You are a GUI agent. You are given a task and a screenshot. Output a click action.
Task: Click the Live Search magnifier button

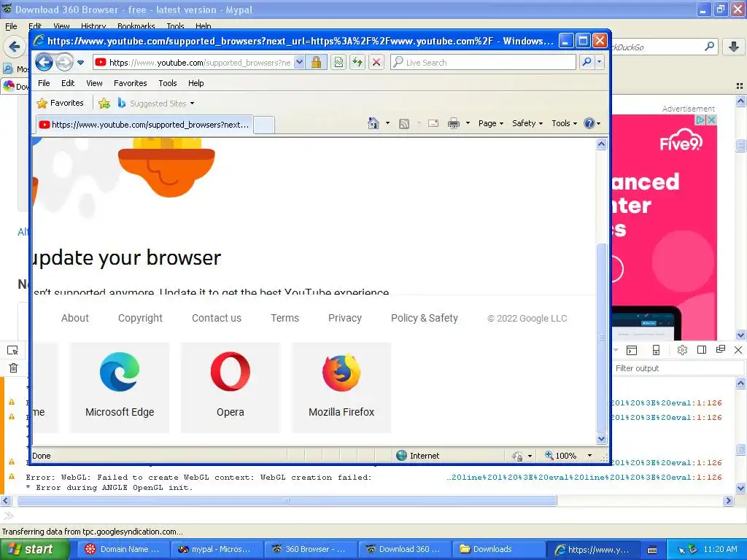[x=587, y=63]
